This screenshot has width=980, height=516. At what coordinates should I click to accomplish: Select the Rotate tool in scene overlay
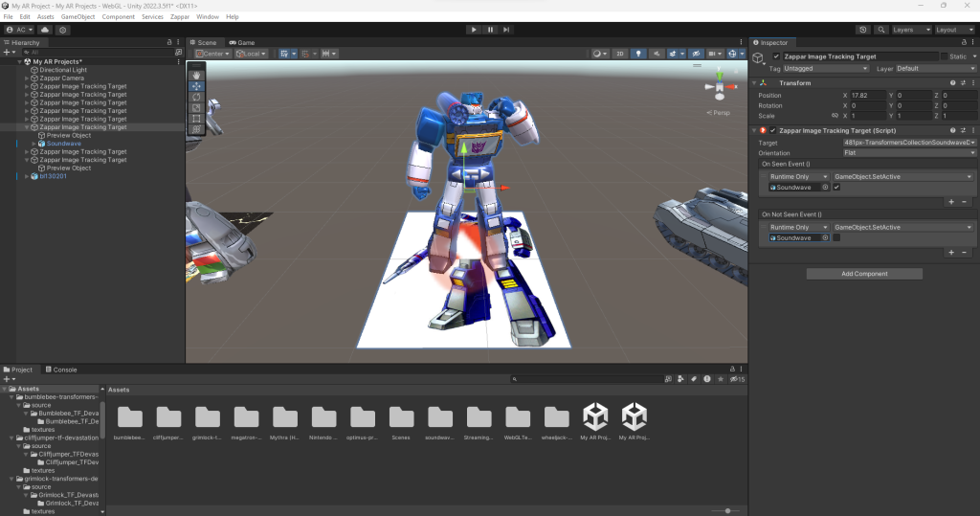[x=196, y=96]
